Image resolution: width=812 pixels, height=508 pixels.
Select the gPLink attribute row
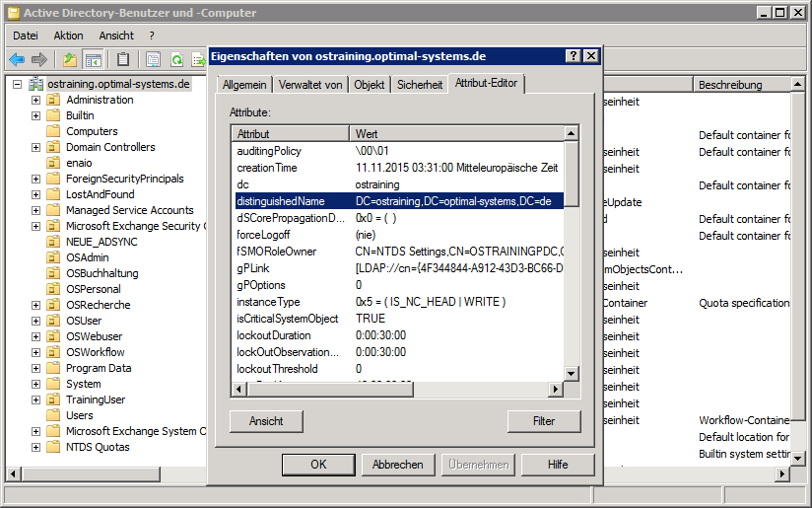pos(399,268)
